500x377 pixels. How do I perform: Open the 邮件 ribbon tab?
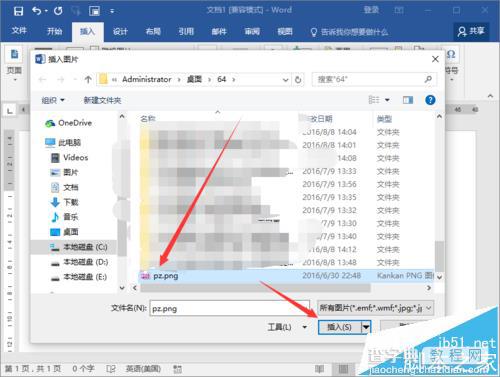(219, 32)
